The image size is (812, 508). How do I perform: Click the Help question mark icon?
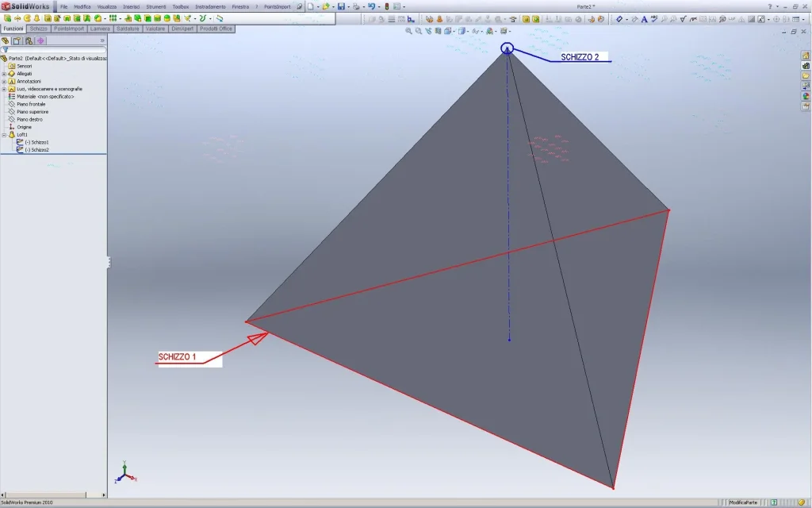769,6
